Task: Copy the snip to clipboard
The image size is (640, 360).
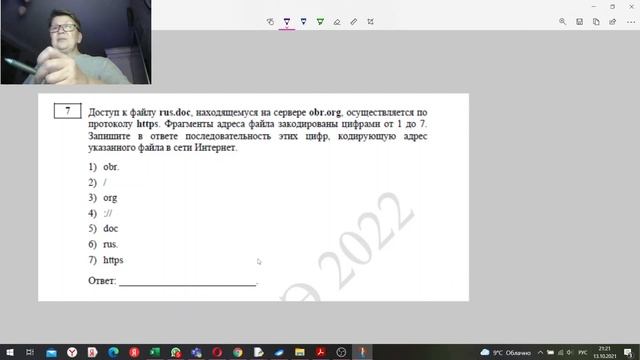Action: tap(596, 22)
